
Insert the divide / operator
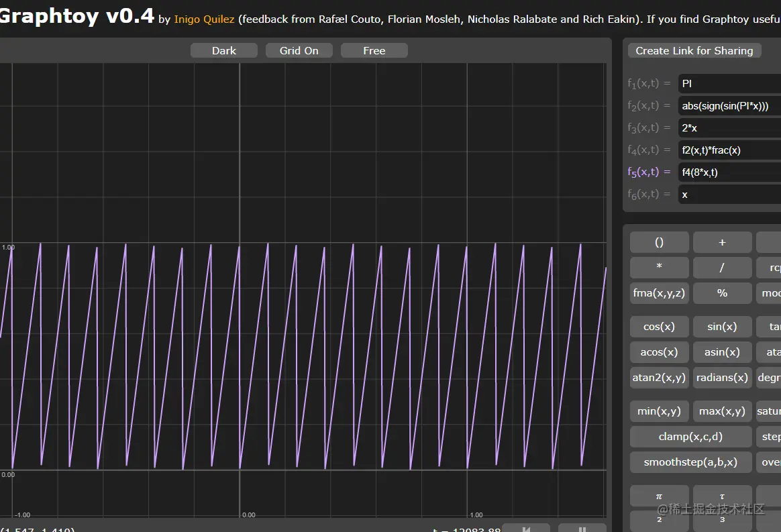coord(722,268)
